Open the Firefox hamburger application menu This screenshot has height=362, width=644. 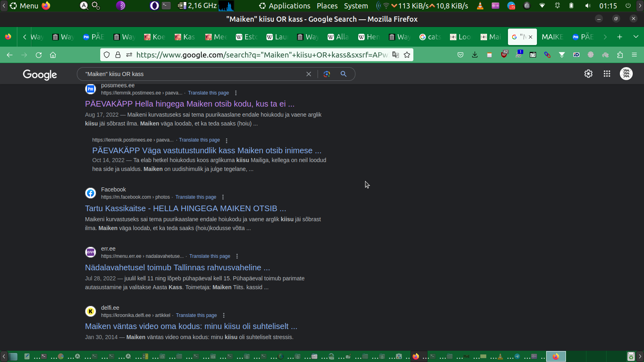click(x=634, y=55)
